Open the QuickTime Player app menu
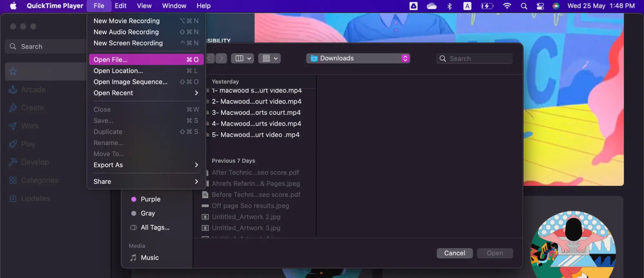644x278 pixels. click(x=55, y=6)
